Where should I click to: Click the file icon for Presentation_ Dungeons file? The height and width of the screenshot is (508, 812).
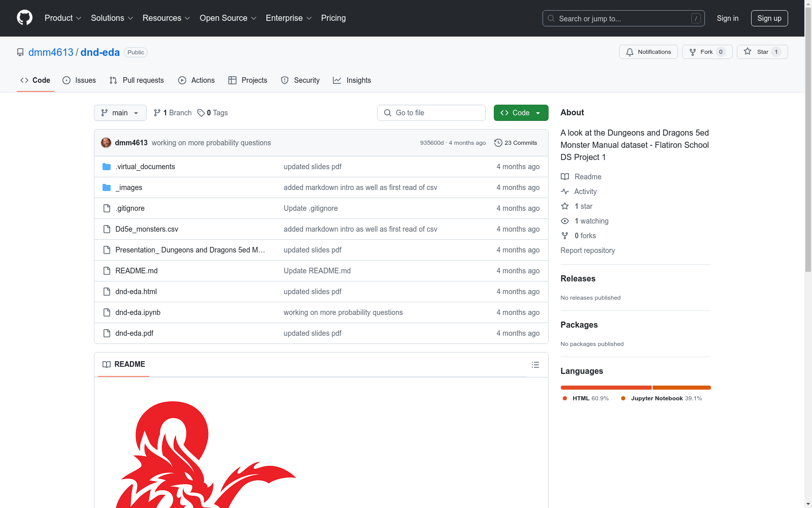tap(107, 250)
